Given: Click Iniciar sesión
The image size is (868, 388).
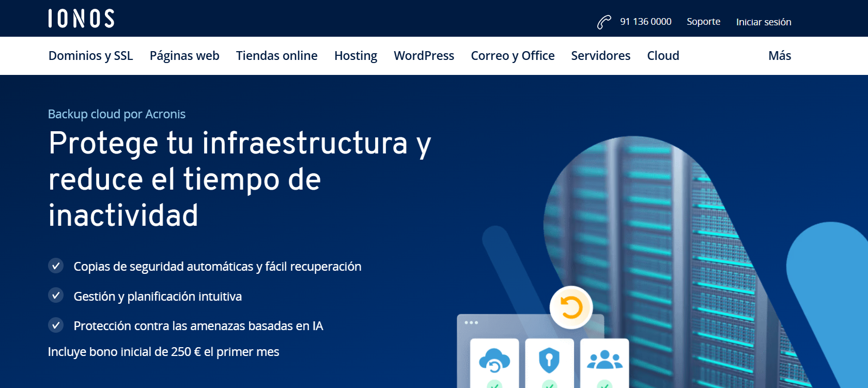Looking at the screenshot, I should tap(764, 22).
